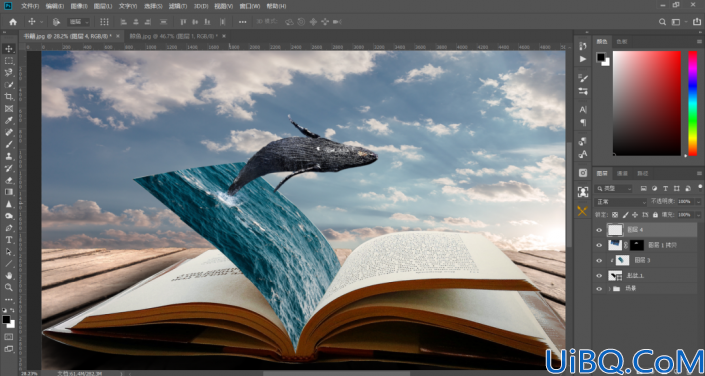
Task: Select the Lasso tool
Action: point(9,72)
